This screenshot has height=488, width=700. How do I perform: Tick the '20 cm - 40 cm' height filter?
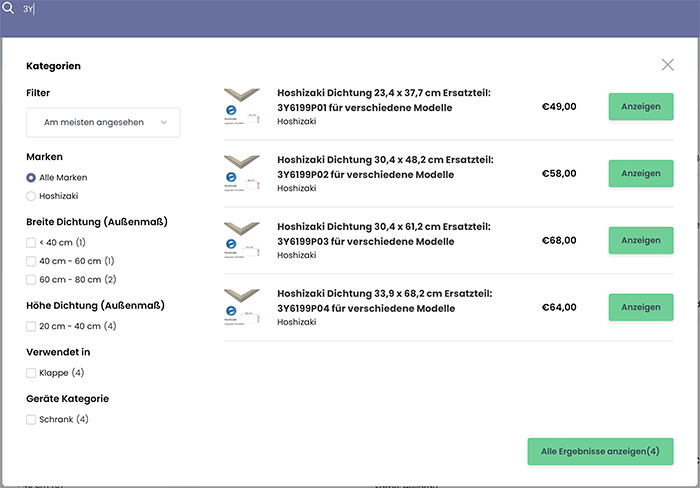point(31,326)
